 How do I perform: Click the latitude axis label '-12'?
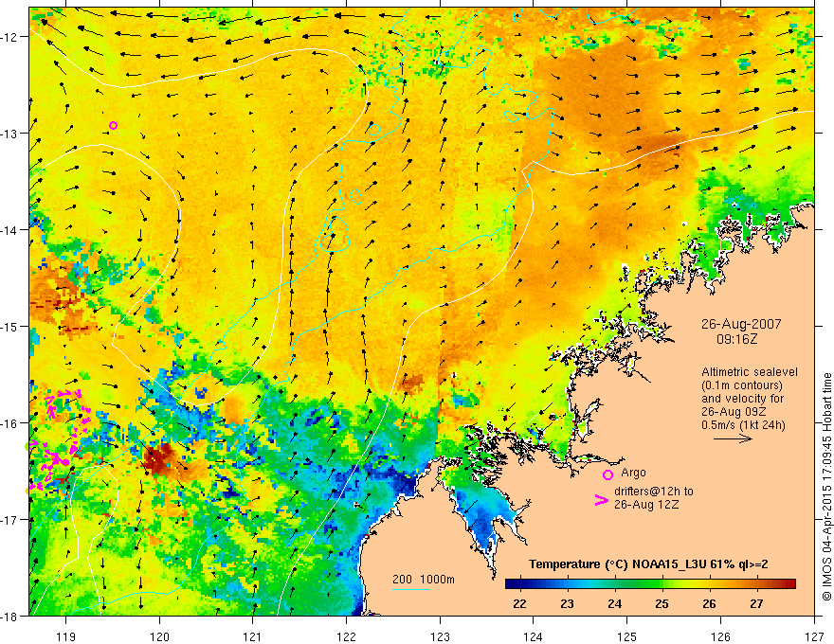pos(9,37)
